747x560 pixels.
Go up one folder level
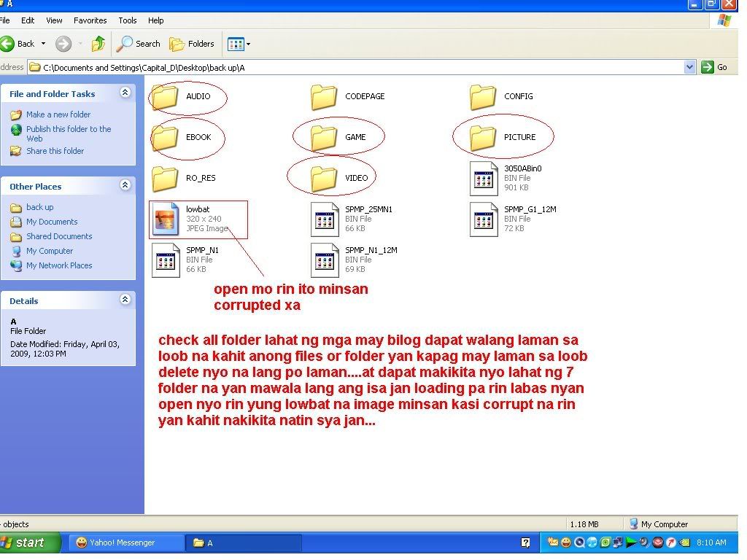click(98, 44)
